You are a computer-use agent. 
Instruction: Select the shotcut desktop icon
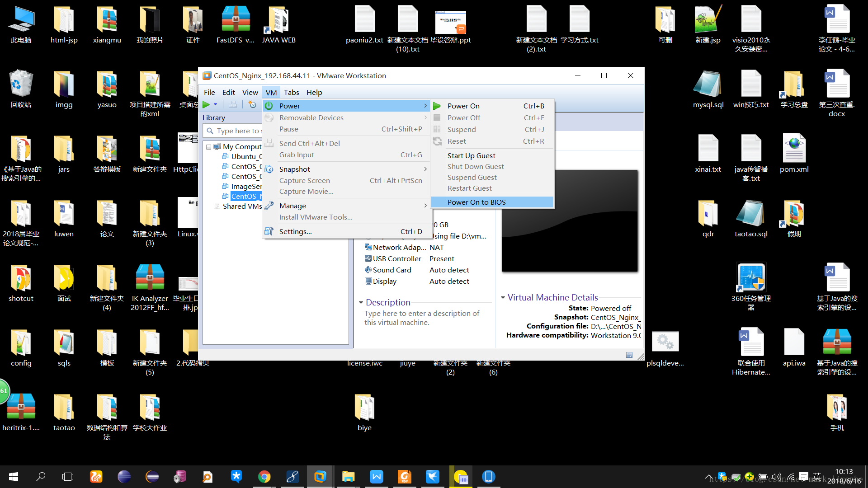[21, 283]
